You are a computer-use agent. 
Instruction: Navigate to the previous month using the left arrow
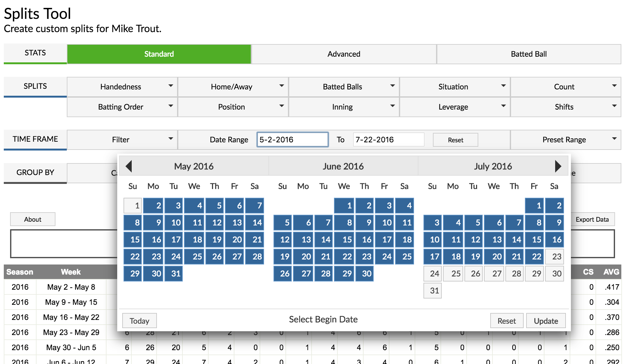click(129, 166)
